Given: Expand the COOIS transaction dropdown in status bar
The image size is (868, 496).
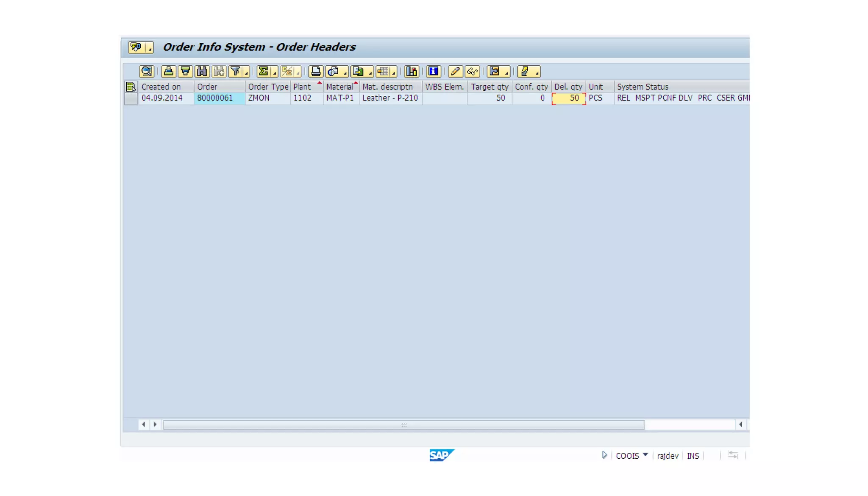Looking at the screenshot, I should [645, 455].
